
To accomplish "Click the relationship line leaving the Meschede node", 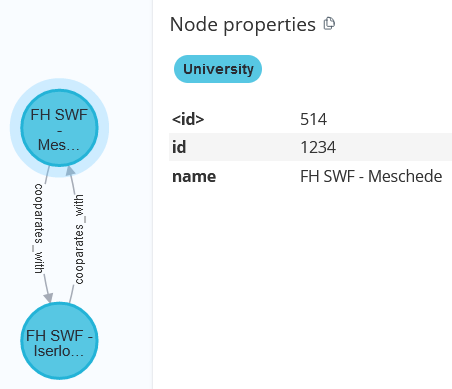I will tap(47, 175).
